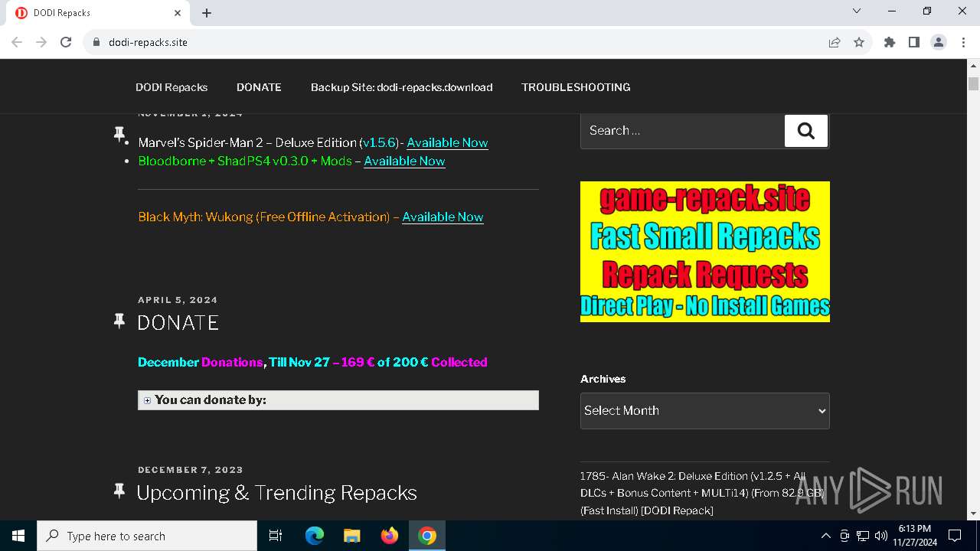Open Upcoming & Trending Repacks heading
This screenshot has width=980, height=551.
coord(277,492)
